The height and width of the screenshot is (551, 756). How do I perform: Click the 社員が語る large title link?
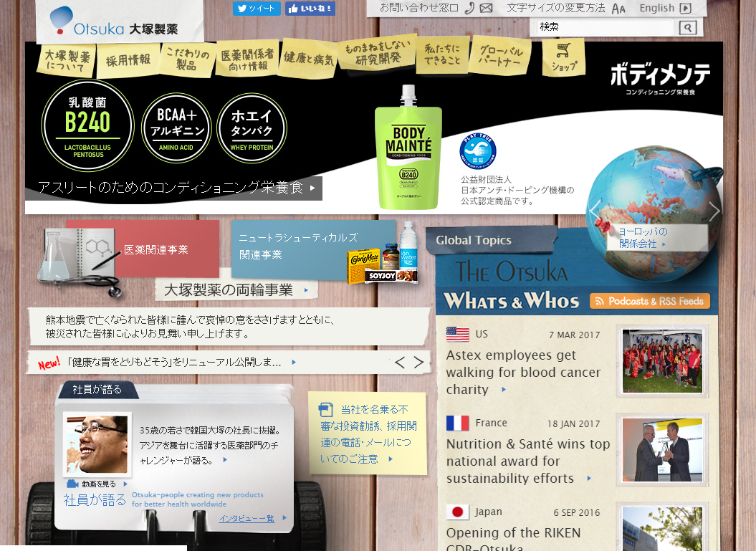[x=95, y=500]
